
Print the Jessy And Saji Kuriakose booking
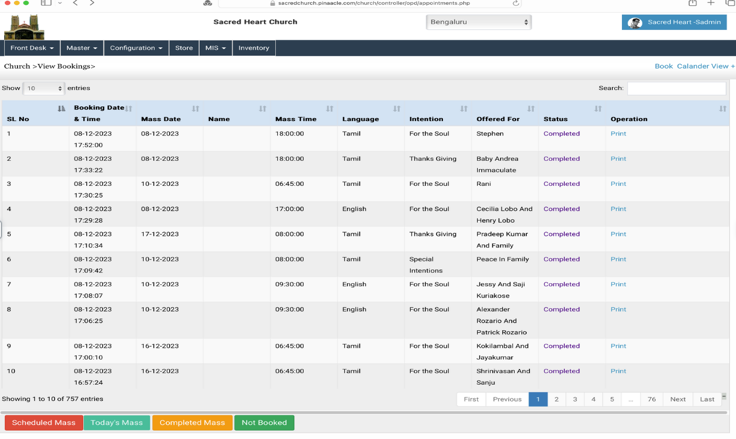coord(618,285)
